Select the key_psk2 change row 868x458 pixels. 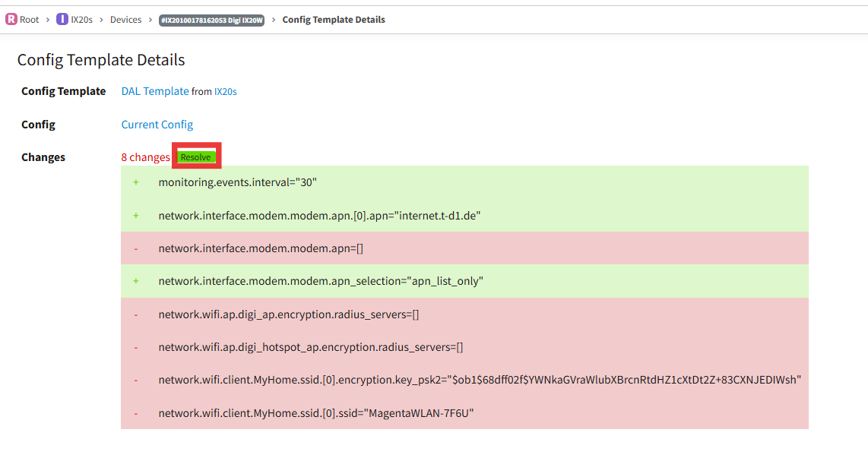(x=464, y=380)
